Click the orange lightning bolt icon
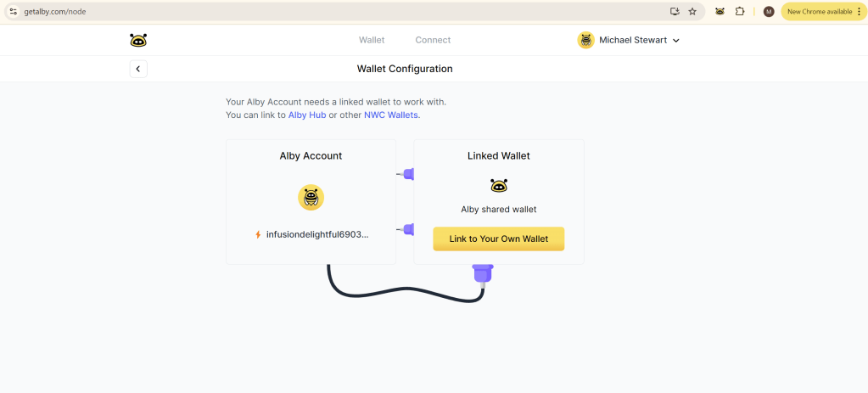 tap(258, 234)
